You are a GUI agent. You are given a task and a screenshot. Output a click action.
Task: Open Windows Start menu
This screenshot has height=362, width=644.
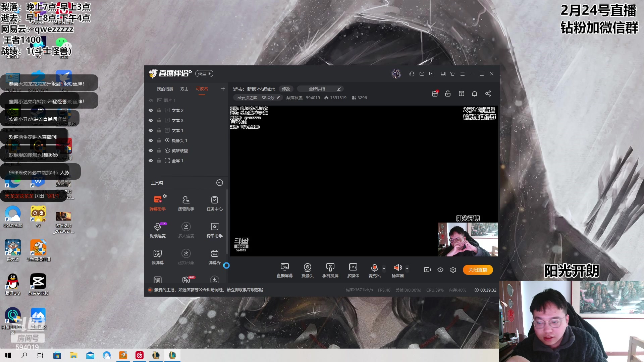pyautogui.click(x=8, y=355)
